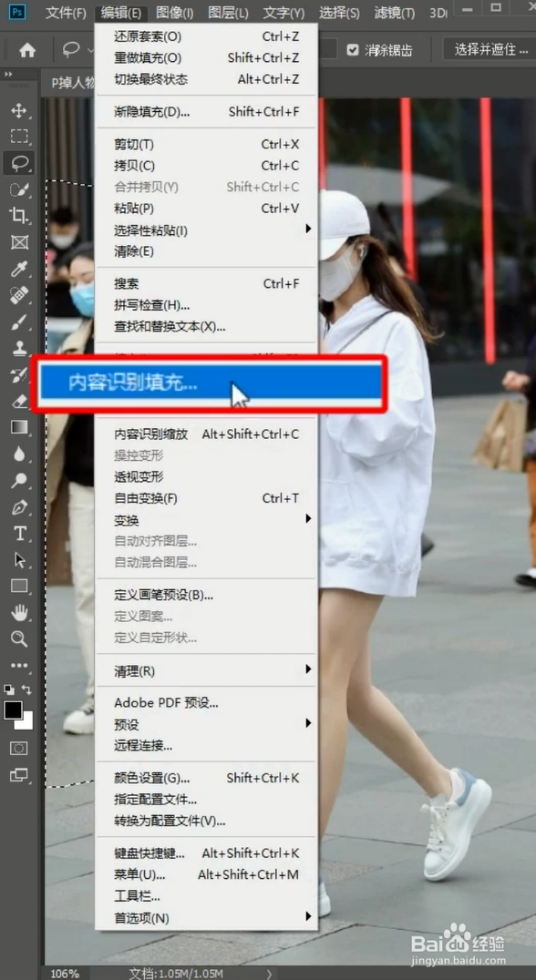Choose 键盘快捷键... in Edit menu

(206, 853)
